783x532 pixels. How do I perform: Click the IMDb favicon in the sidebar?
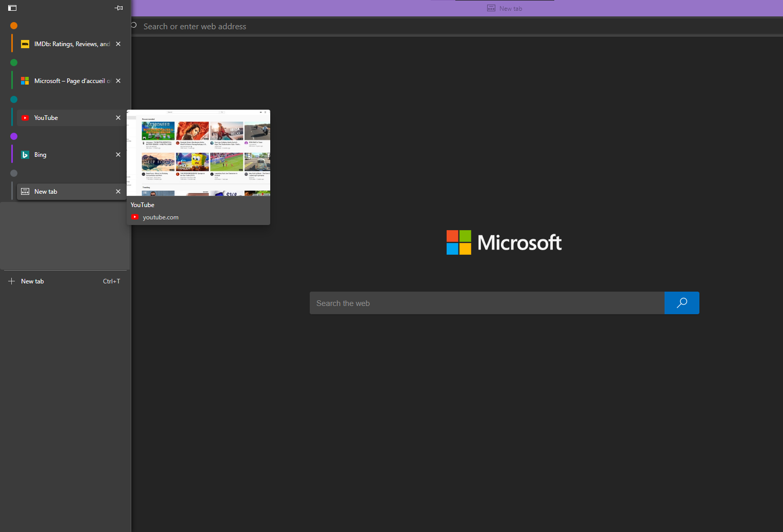coord(25,44)
